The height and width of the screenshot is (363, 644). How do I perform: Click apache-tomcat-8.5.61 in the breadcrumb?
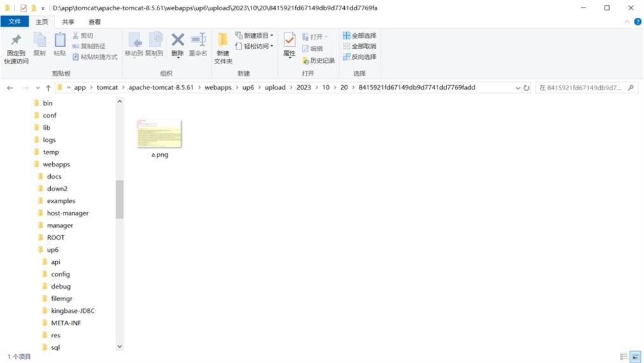(161, 88)
